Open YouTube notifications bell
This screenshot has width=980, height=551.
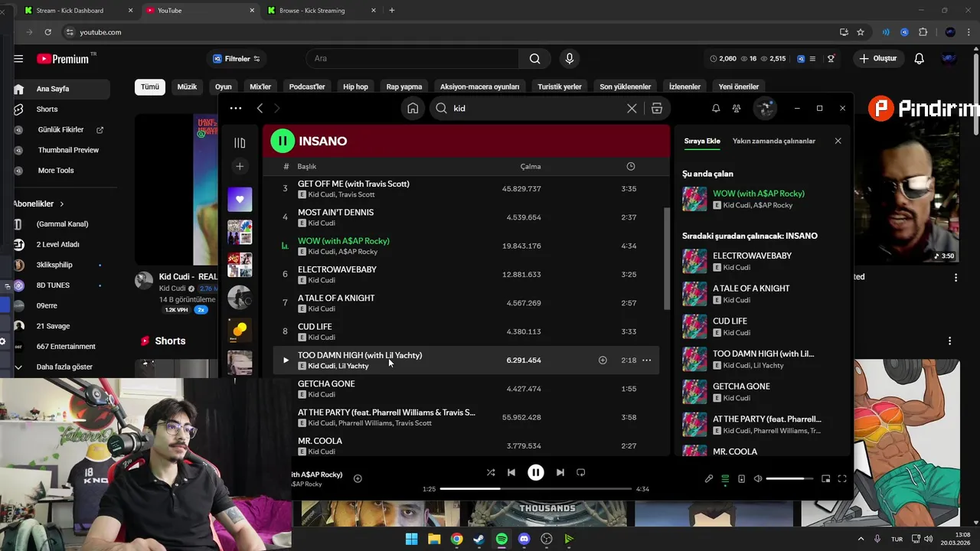(x=920, y=59)
